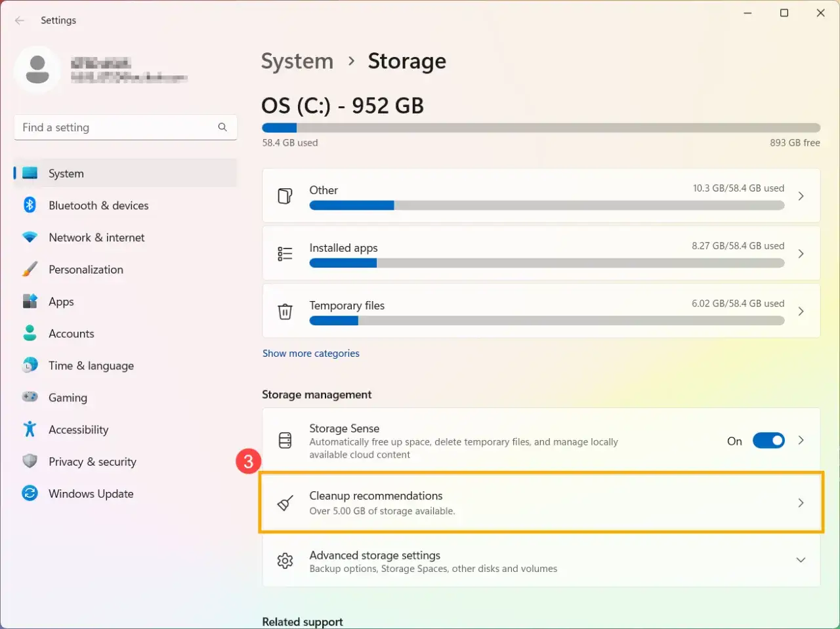The height and width of the screenshot is (629, 840).
Task: Click Over 5.00 GB of storage available text
Action: tap(382, 511)
